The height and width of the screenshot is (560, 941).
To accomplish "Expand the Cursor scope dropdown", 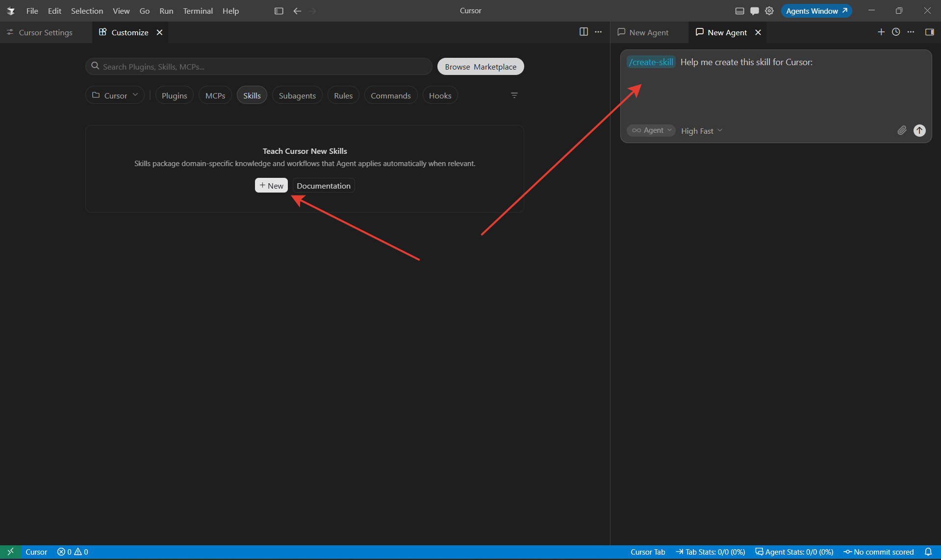I will [x=115, y=96].
